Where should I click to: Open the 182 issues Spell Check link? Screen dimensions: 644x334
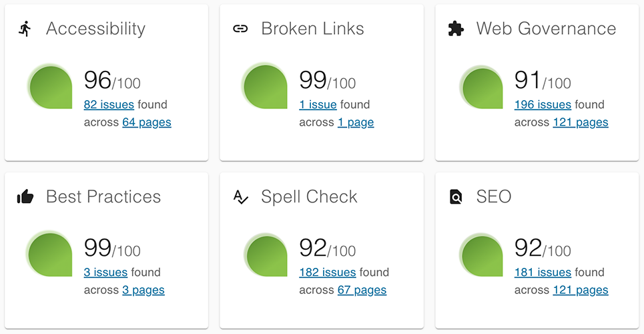328,273
